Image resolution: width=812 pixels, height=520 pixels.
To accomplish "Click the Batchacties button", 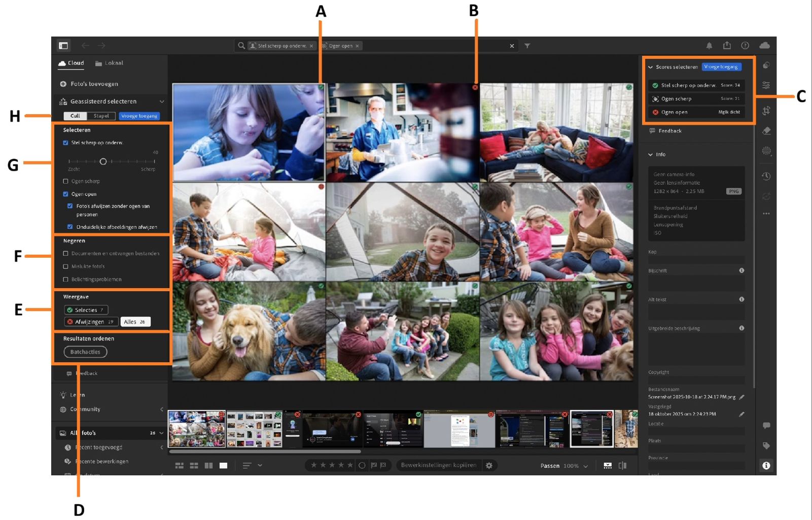I will pos(85,352).
